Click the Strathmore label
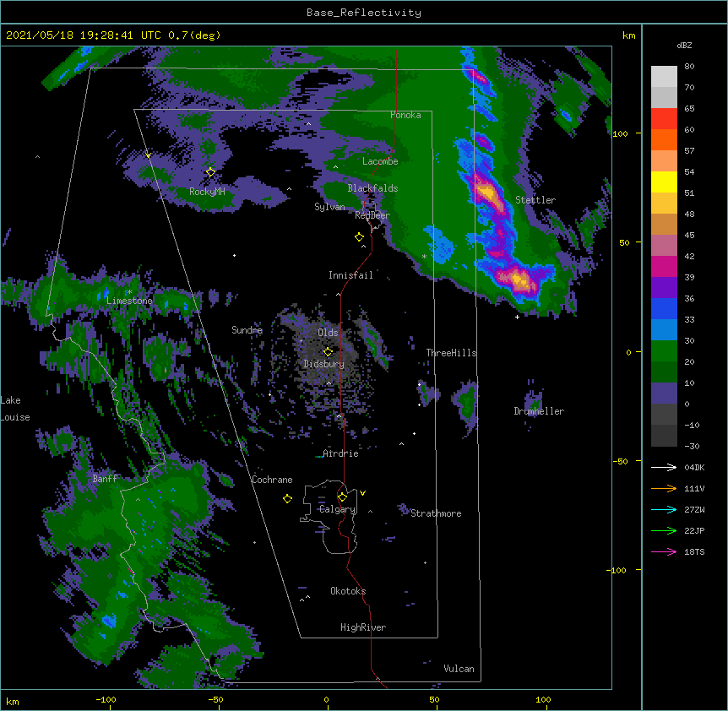Image resolution: width=728 pixels, height=711 pixels. point(436,513)
